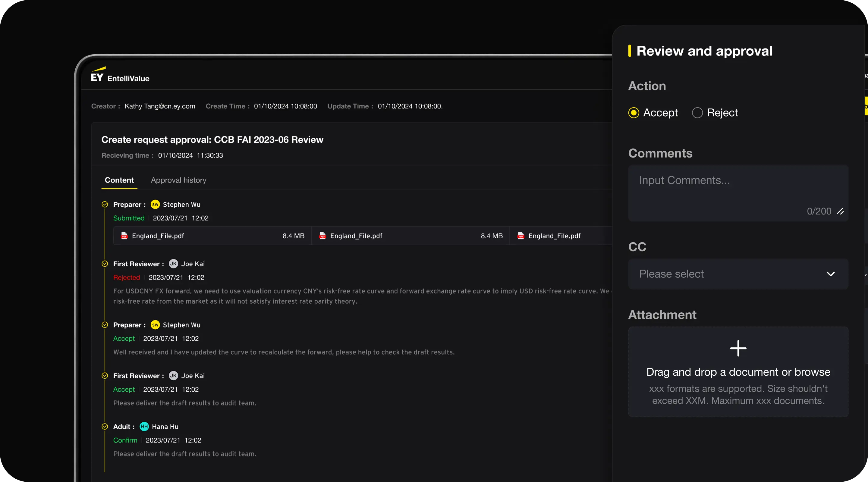
Task: Click Joe Kai's deliver draft results comment
Action: point(185,403)
